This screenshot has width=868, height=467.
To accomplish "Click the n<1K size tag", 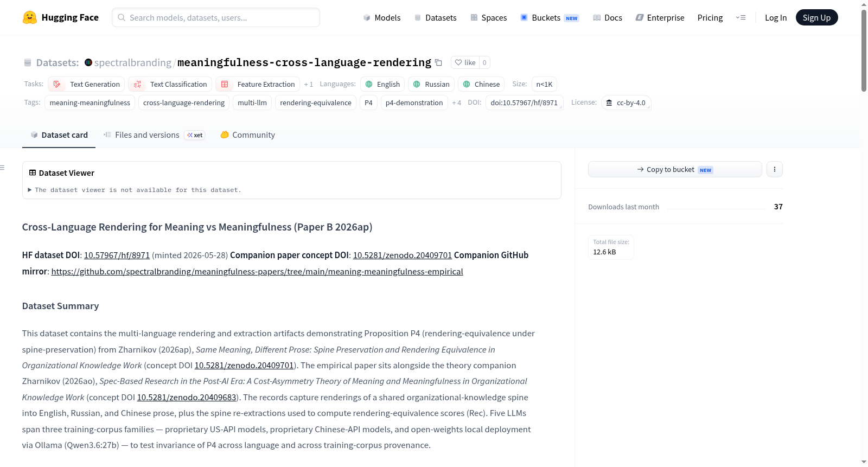I will 544,84.
